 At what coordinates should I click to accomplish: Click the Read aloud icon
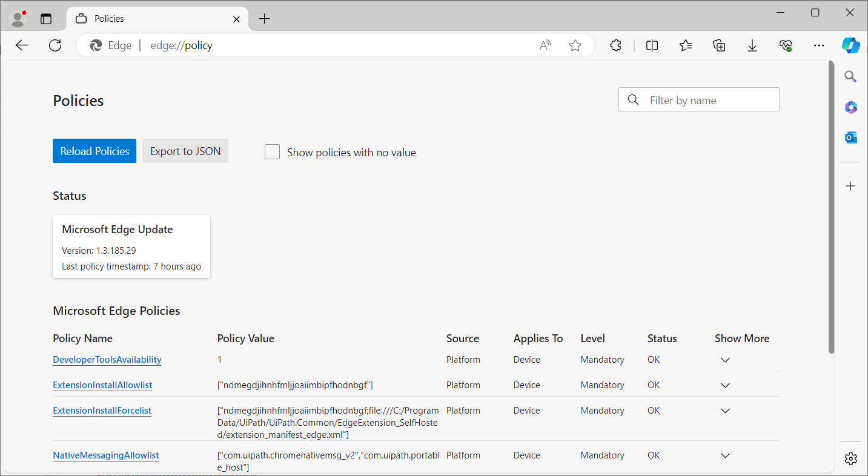545,45
